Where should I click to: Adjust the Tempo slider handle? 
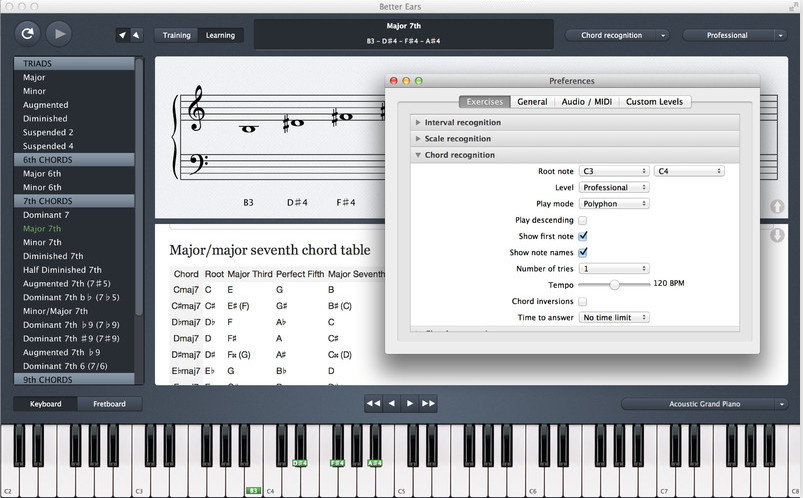click(x=614, y=285)
